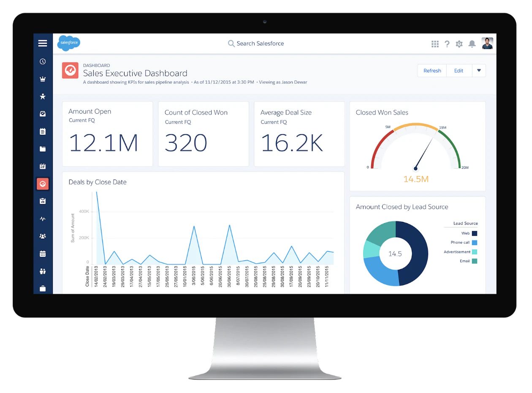This screenshot has height=393, width=532.
Task: Select the crown icon in sidebar
Action: coord(43,79)
